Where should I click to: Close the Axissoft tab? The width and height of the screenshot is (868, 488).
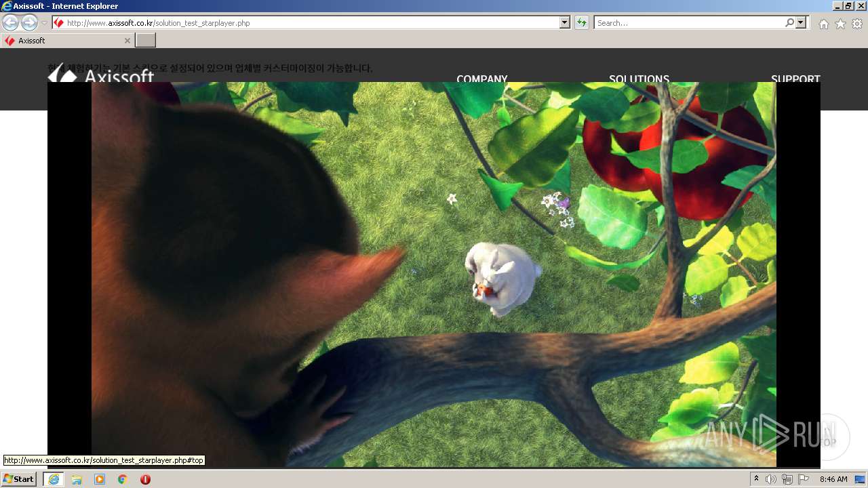pyautogui.click(x=127, y=41)
